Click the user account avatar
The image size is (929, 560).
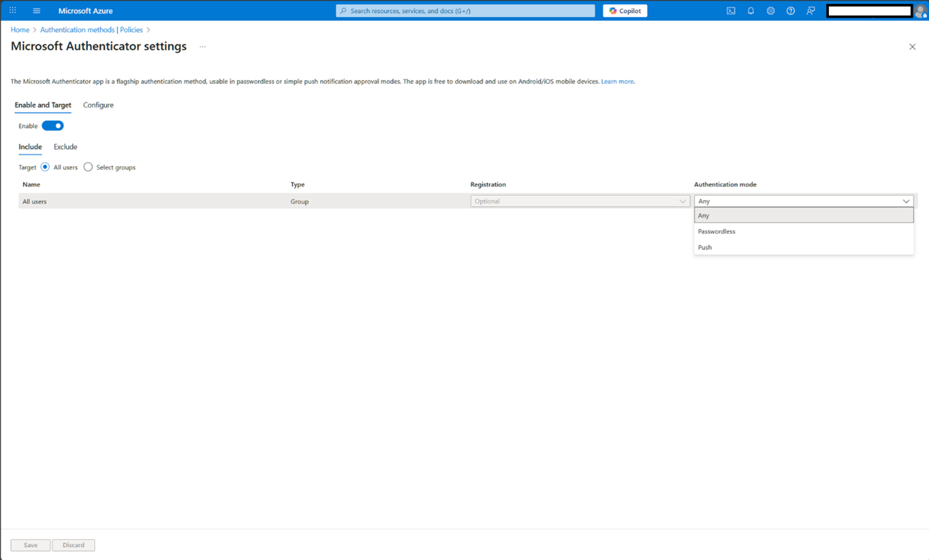(920, 11)
